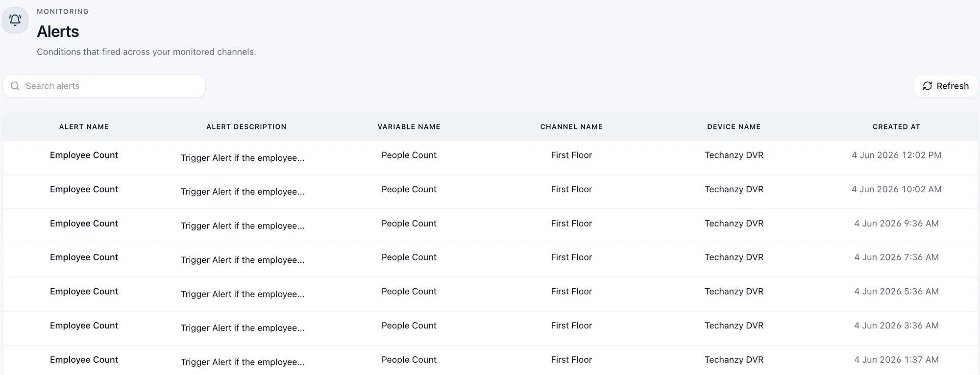The width and height of the screenshot is (980, 375).
Task: Click the Device Name column header
Action: tap(734, 126)
